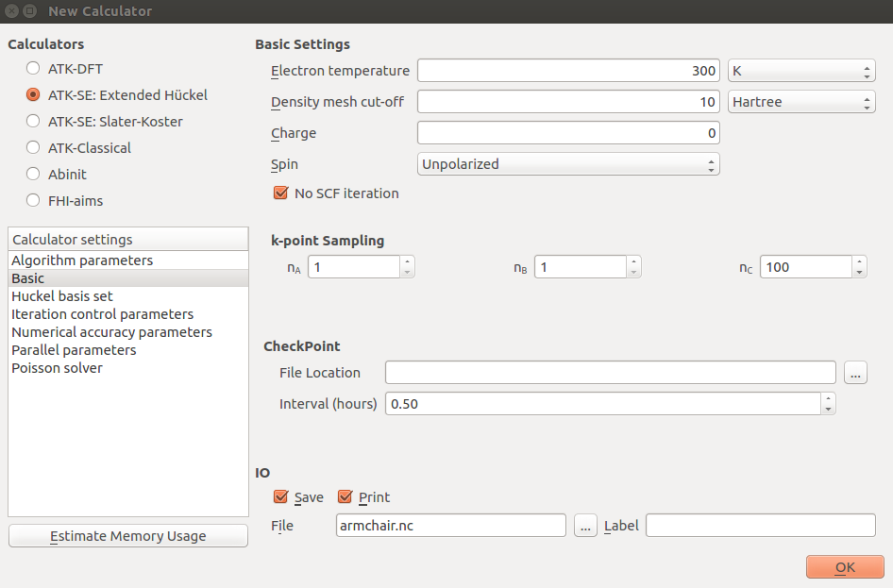
Task: Decrement checkpoint Interval hours spinner
Action: [828, 409]
